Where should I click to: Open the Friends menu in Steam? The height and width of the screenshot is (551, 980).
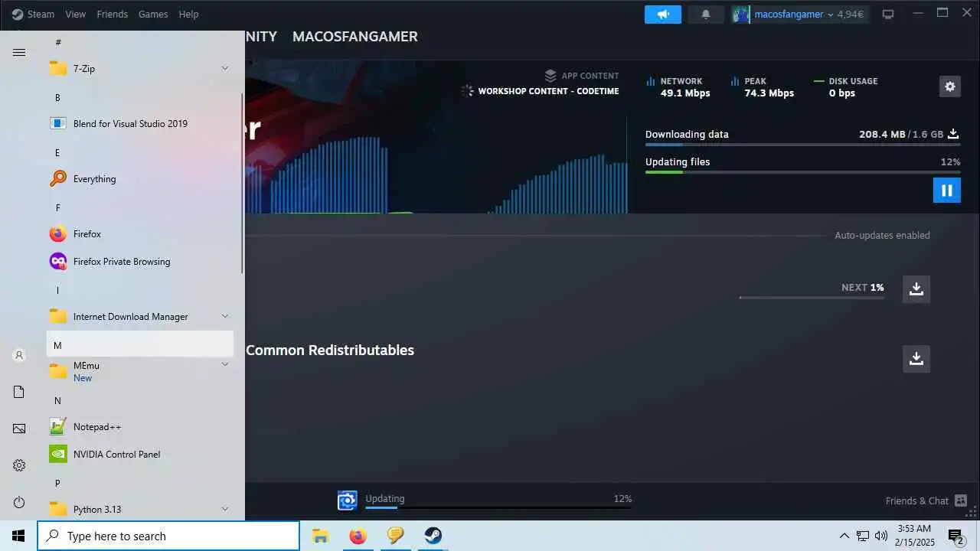tap(113, 14)
